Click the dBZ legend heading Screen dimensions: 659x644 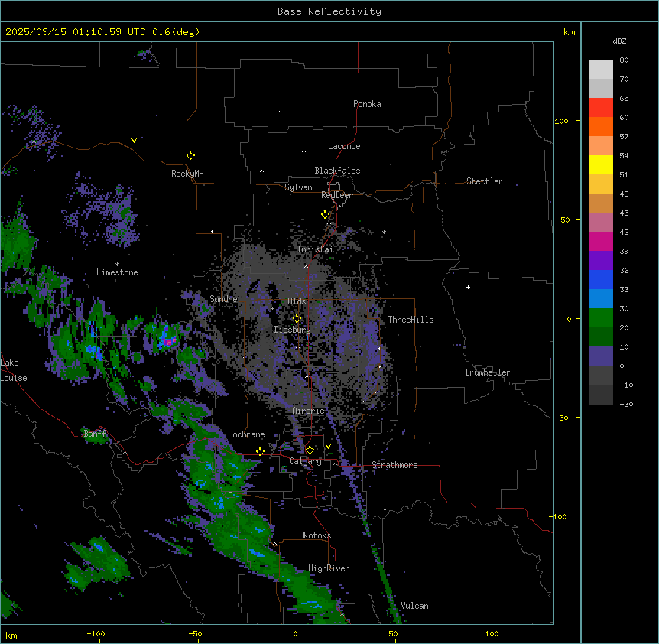coord(619,41)
